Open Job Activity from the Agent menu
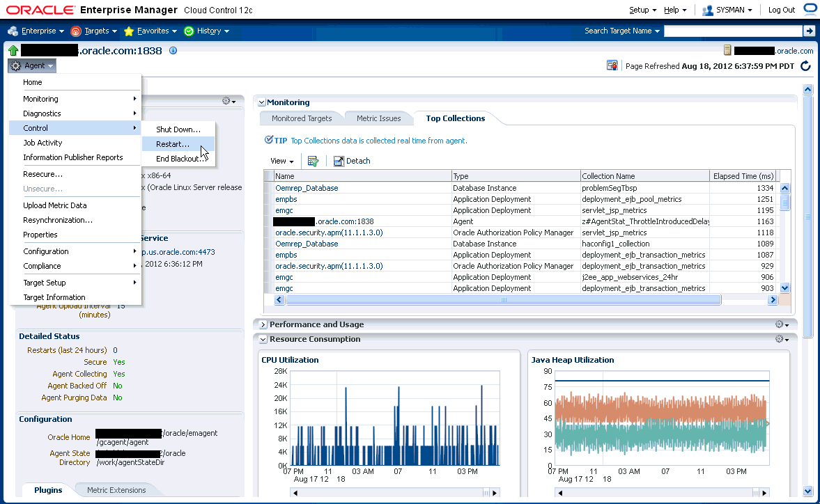This screenshot has height=504, width=820. click(x=75, y=143)
